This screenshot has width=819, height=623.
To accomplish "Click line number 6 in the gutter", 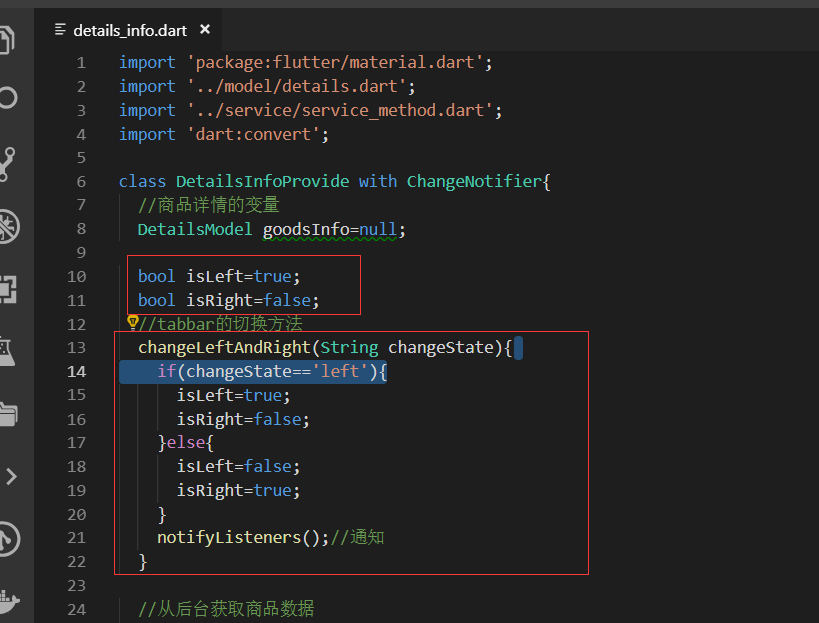I will point(81,182).
